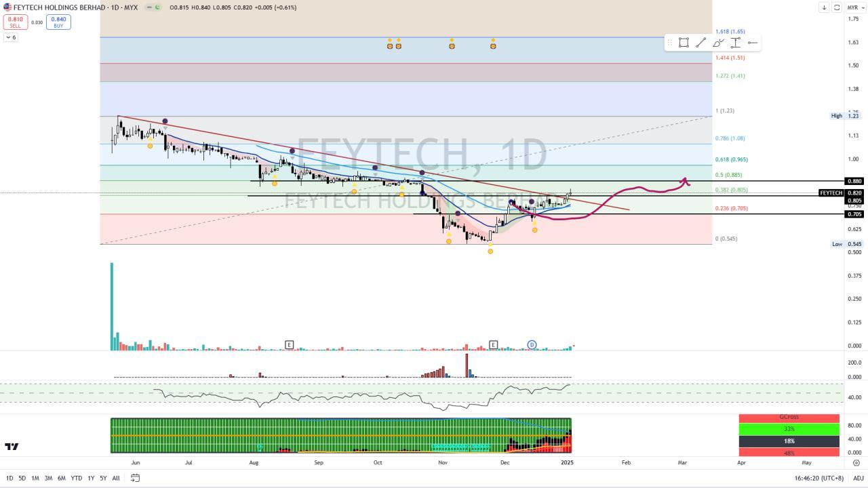Click the 0.786 (1.08) Fibonacci label
This screenshot has height=488, width=868.
click(730, 138)
